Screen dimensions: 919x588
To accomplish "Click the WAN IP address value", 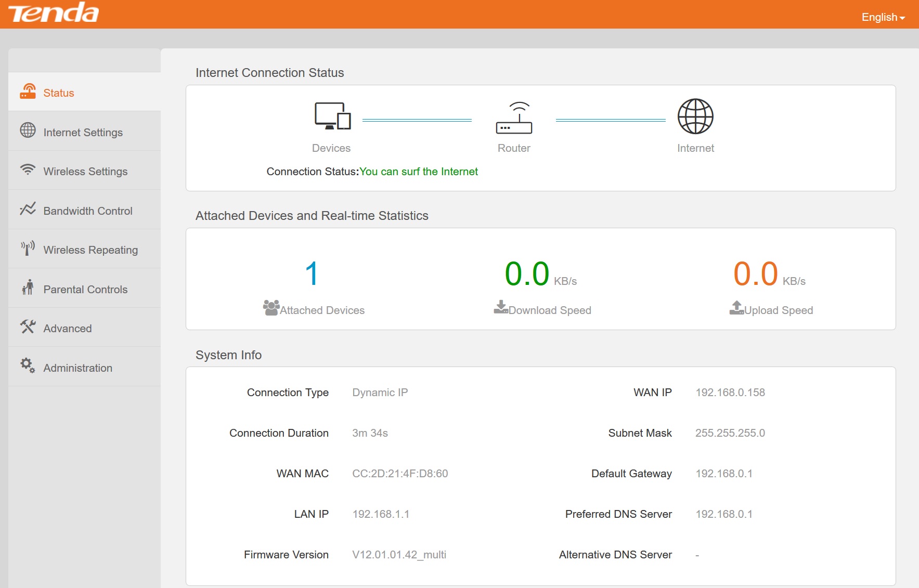I will point(730,393).
